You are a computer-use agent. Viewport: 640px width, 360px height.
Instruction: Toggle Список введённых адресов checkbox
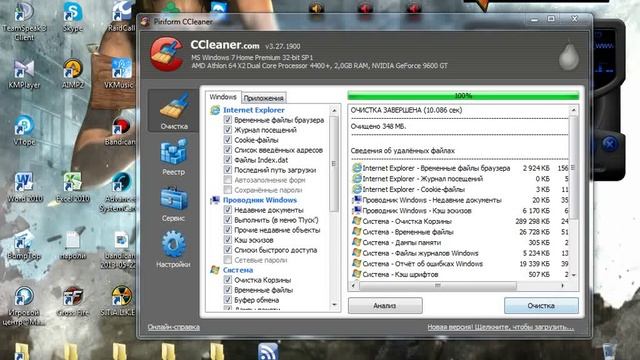(228, 150)
